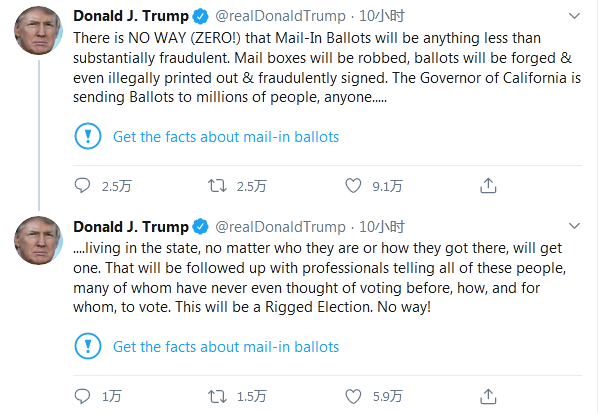The width and height of the screenshot is (602, 413).
Task: Open second "Get the facts about mail-in ballots" link
Action: click(x=226, y=347)
